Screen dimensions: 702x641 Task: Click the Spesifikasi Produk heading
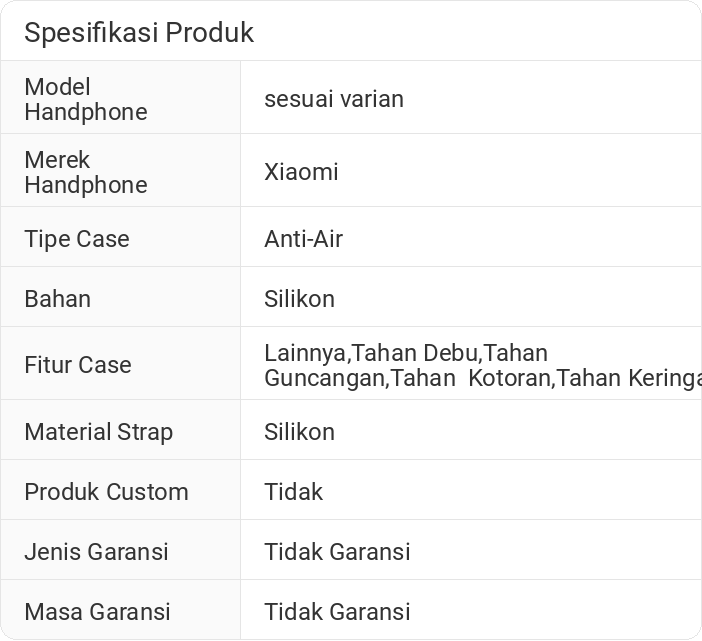(x=139, y=33)
